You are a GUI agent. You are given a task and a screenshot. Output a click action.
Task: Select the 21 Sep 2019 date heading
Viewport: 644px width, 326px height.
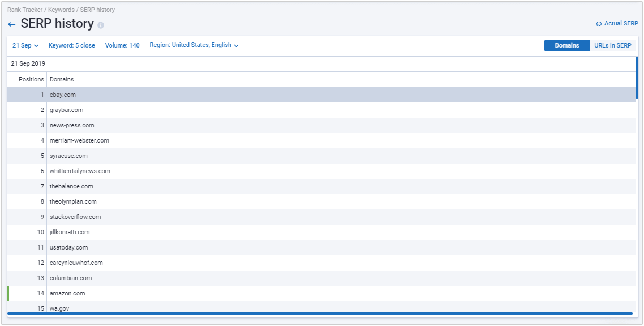[28, 63]
